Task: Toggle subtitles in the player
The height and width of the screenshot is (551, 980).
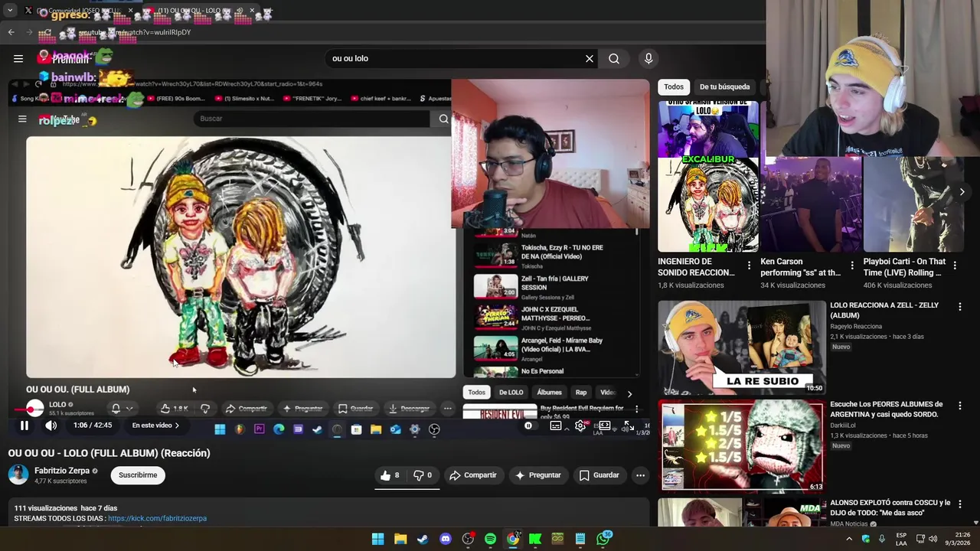Action: tap(556, 425)
